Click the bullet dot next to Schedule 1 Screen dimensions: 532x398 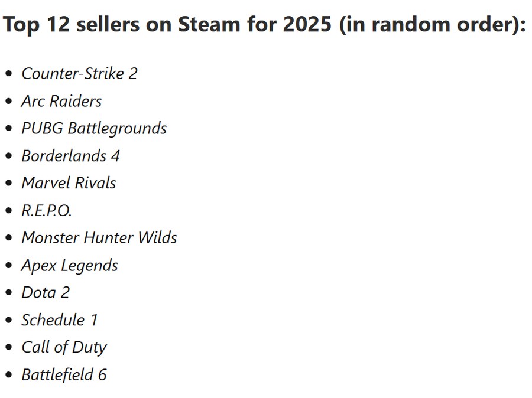8,320
